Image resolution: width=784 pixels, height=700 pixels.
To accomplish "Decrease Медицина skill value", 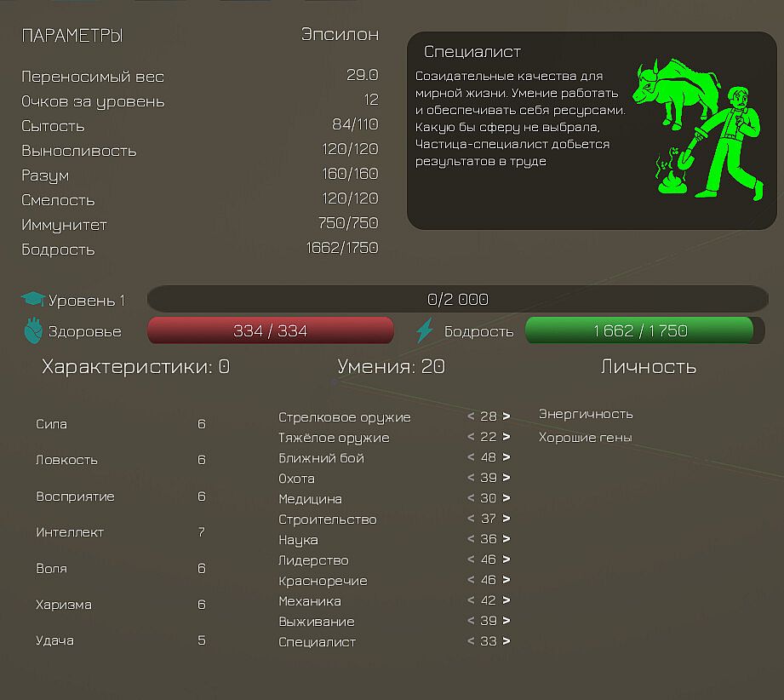I will coord(471,498).
